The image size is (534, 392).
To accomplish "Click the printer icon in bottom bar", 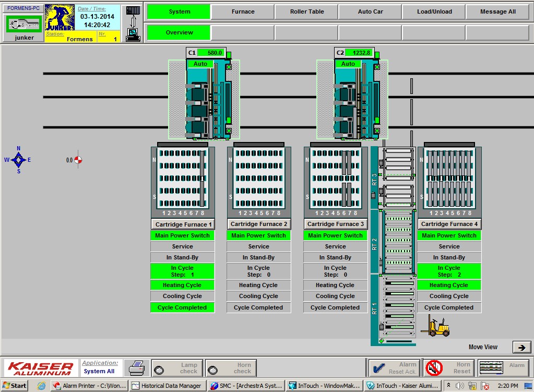I will [x=137, y=367].
